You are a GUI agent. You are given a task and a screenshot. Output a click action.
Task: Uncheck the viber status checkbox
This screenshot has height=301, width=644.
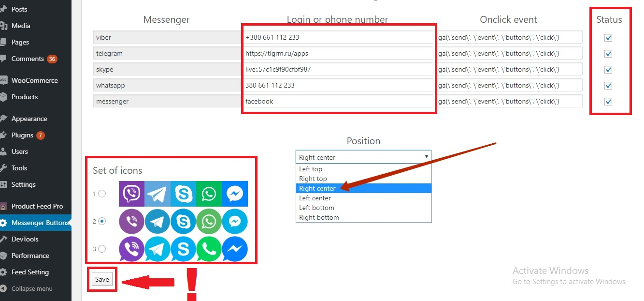click(608, 38)
